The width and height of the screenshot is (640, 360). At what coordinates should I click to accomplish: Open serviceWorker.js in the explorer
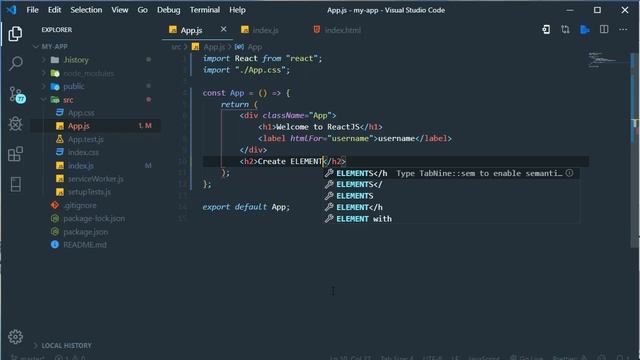click(96, 179)
